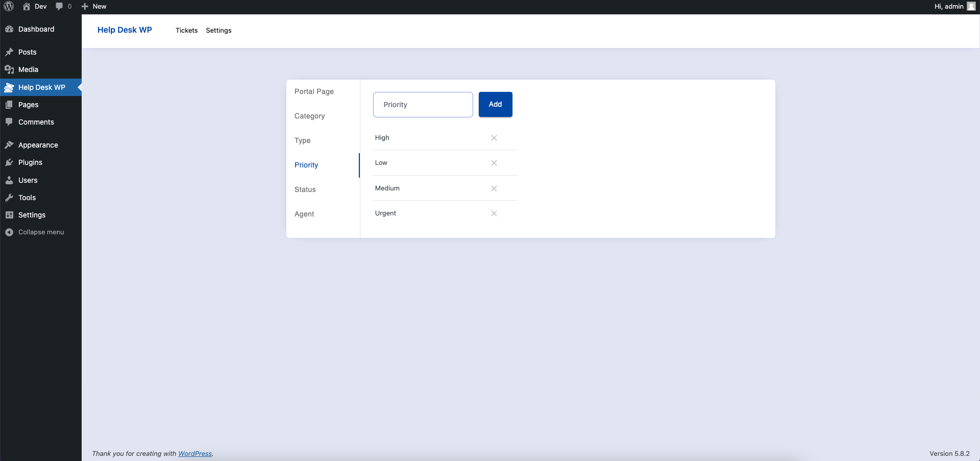Remove the Urgent priority entry
980x461 pixels.
[494, 213]
